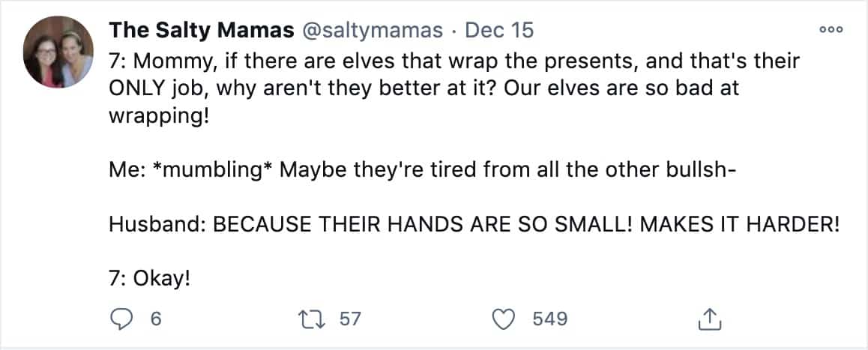Open the share upload arrow icon
Viewport: 868px width, 350px height.
point(708,319)
